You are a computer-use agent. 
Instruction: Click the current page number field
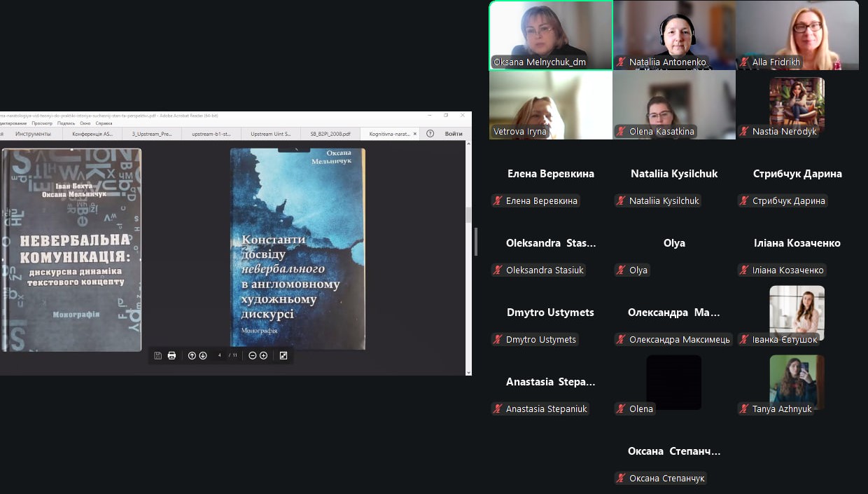click(x=220, y=355)
